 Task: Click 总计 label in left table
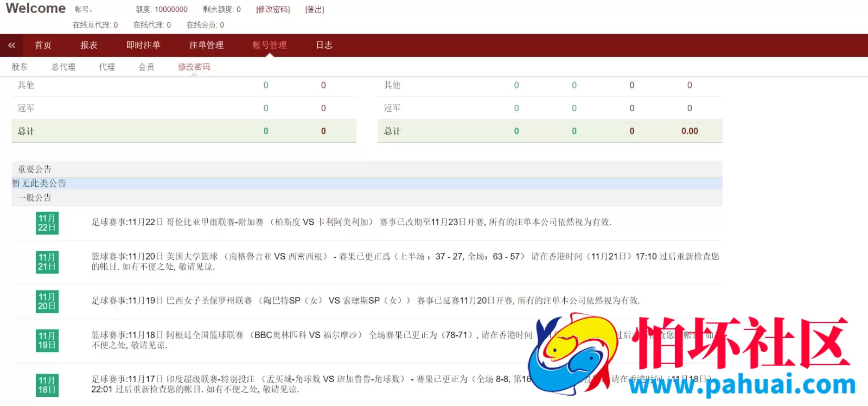click(26, 131)
